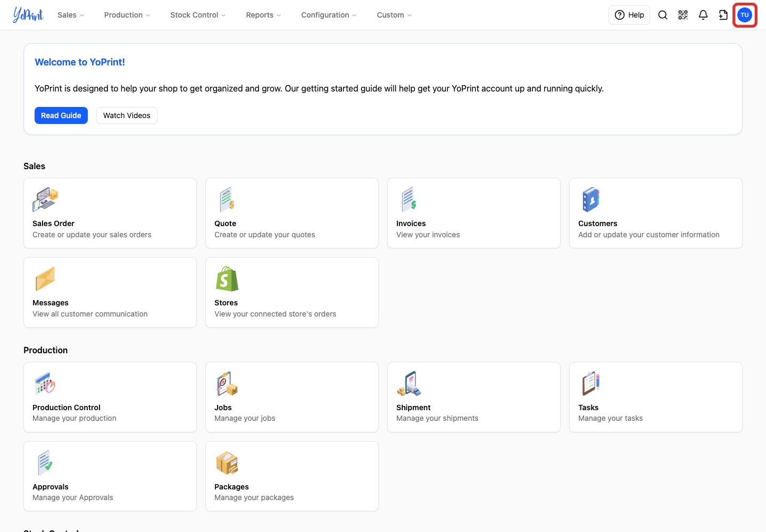This screenshot has height=532, width=766.
Task: Open the Production Control title link
Action: tap(66, 408)
